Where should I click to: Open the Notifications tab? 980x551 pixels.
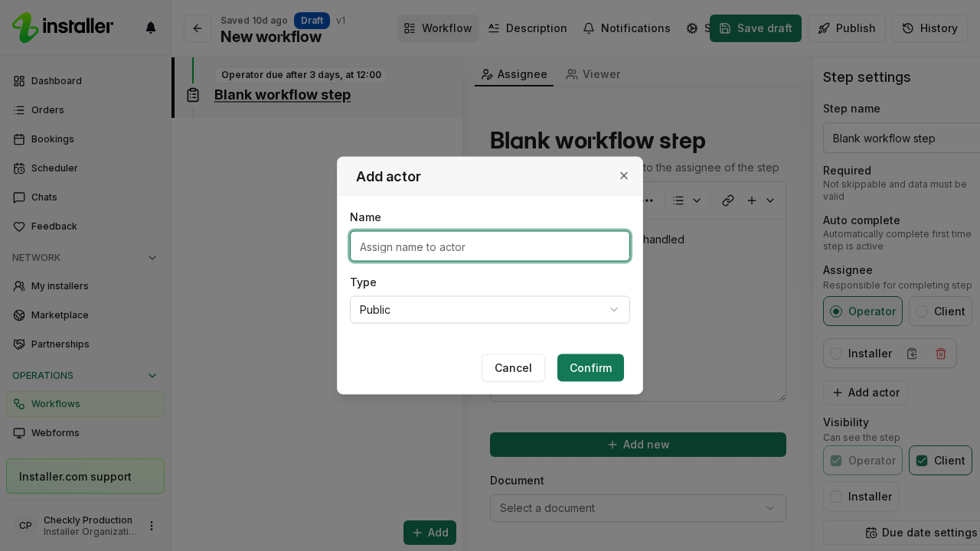(x=626, y=28)
